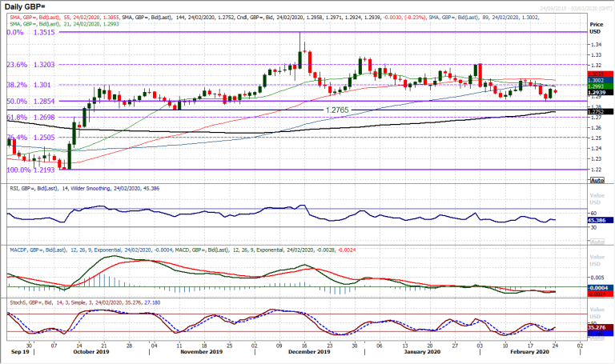Click the Auto scale button in price panel
This screenshot has height=364, width=615.
(597, 180)
